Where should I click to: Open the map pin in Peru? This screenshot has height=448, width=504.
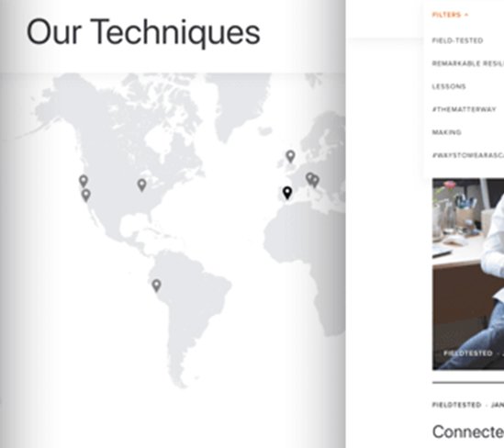[x=156, y=286]
